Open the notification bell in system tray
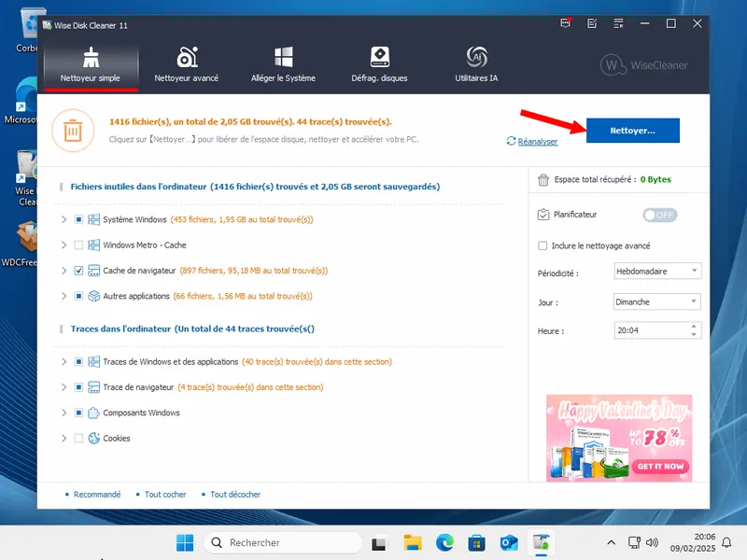 coord(726,542)
